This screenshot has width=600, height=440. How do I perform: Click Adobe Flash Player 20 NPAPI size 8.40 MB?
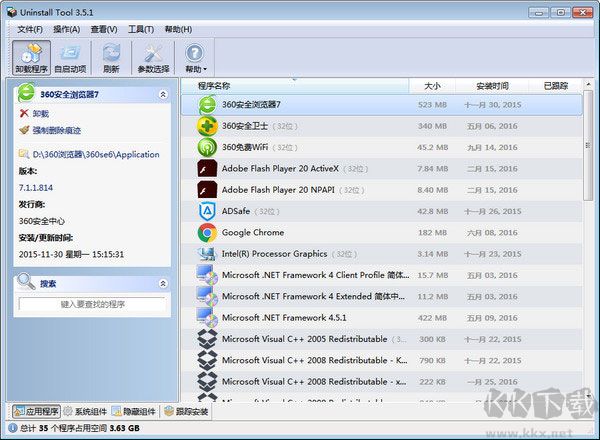pos(432,190)
